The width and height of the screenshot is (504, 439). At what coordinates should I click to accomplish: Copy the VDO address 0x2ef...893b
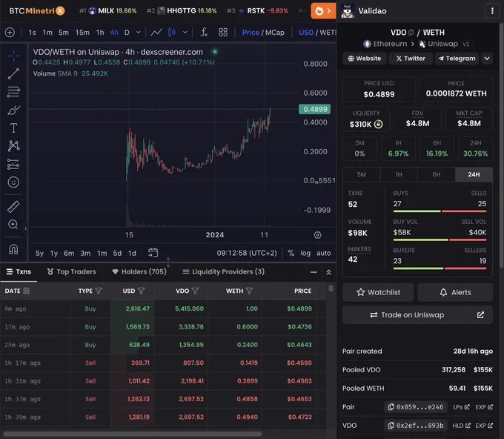click(x=415, y=426)
